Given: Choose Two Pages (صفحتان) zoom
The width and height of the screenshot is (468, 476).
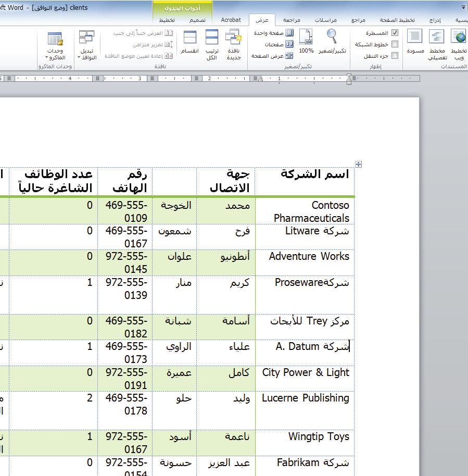Looking at the screenshot, I should point(279,44).
